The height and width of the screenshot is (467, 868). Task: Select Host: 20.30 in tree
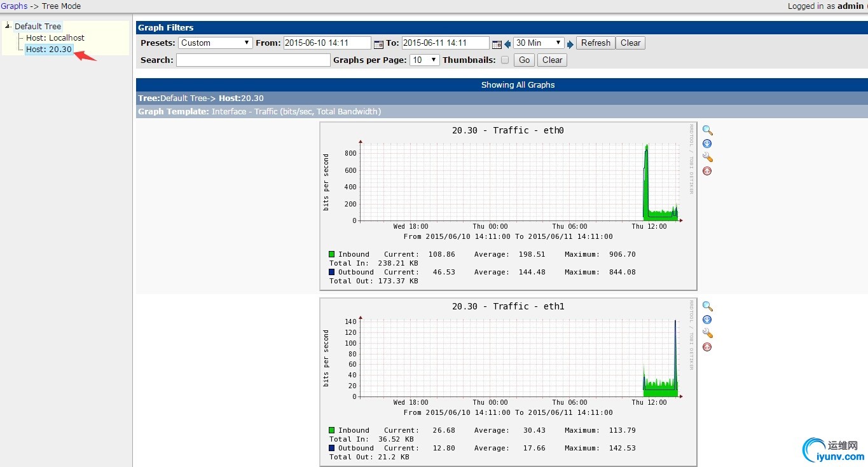tap(49, 50)
